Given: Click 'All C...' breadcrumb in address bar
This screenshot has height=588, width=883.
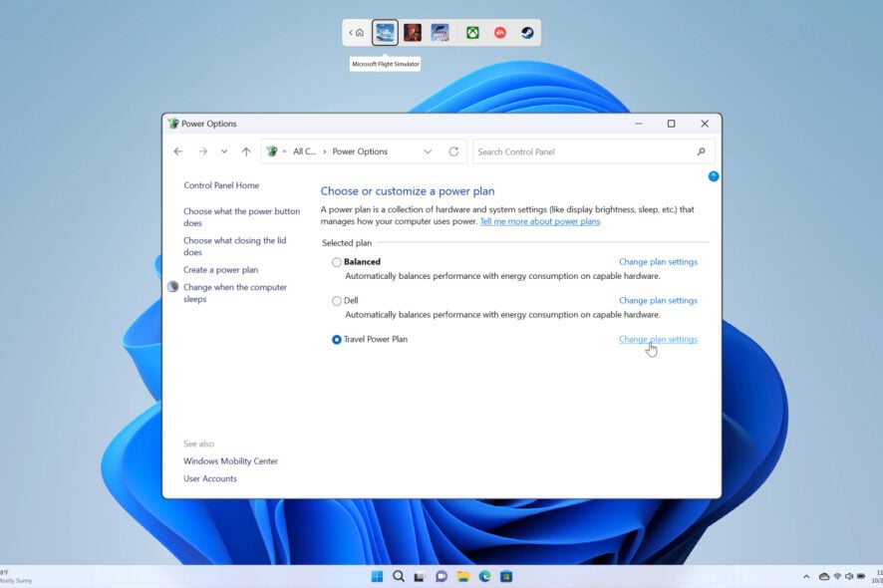Looking at the screenshot, I should (x=304, y=151).
